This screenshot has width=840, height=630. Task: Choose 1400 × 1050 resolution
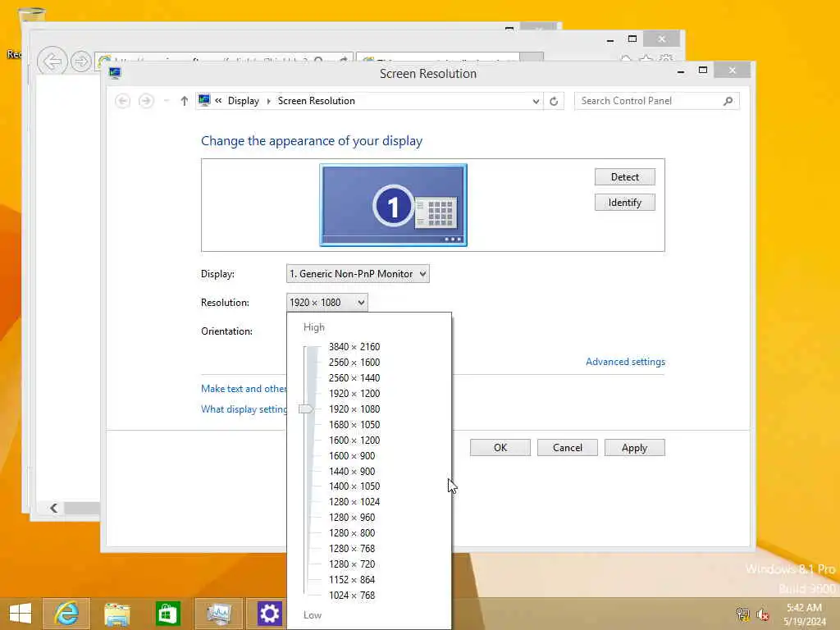[354, 486]
